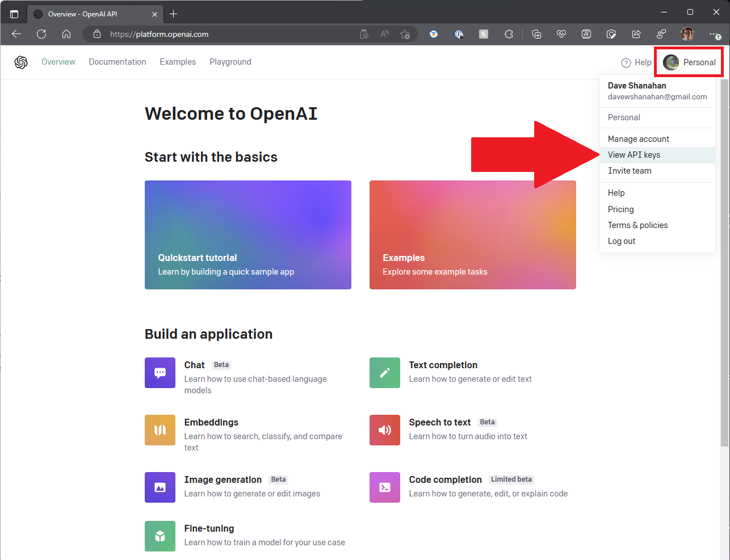Click the Chat section icon
730x560 pixels.
point(160,373)
